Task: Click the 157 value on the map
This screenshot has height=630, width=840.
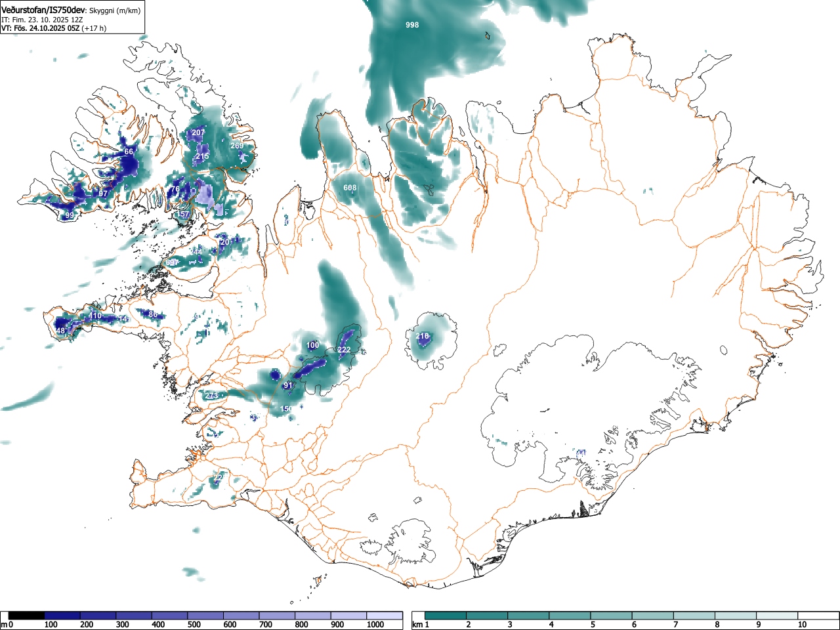Action: coord(183,214)
